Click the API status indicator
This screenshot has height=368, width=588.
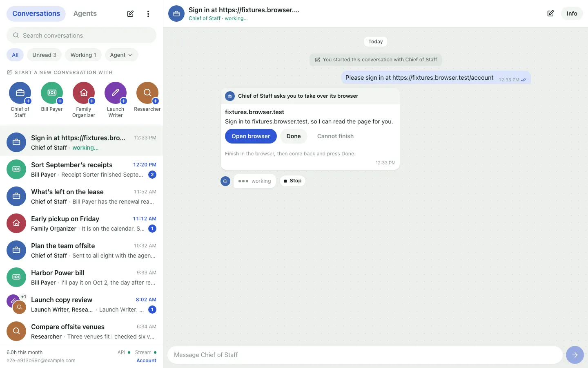coord(124,352)
